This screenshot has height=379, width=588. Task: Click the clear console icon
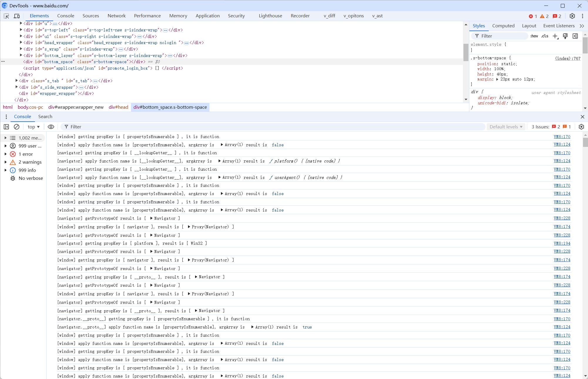[x=17, y=127]
